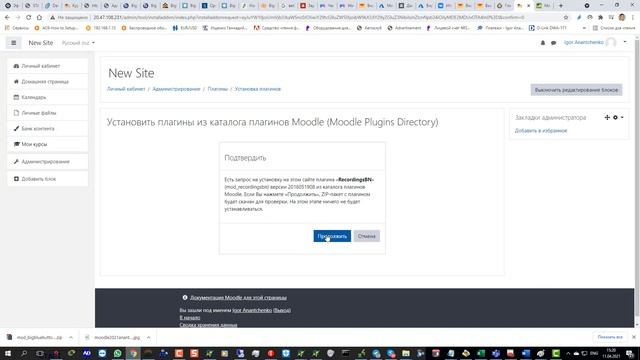Screen dimensions: 640x360
Task: Open Документация Moodle для этой страницы link
Action: pyautogui.click(x=238, y=298)
